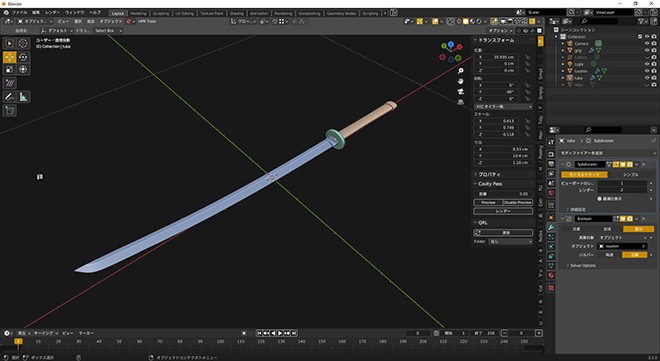Hide toushin object via eye icon

[647, 71]
